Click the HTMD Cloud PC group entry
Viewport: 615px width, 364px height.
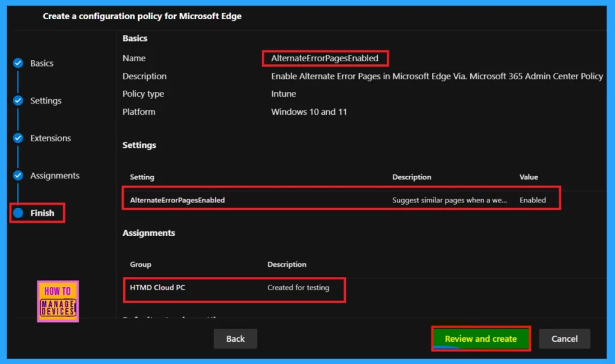[157, 288]
